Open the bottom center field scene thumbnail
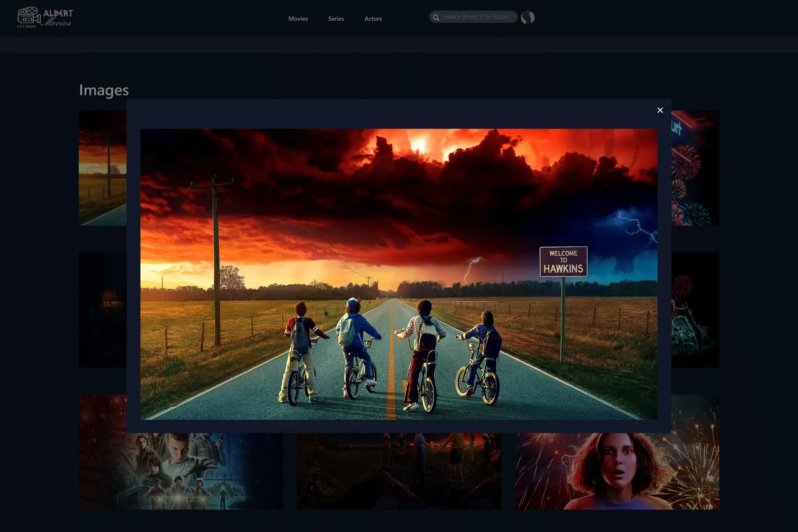 pyautogui.click(x=399, y=472)
